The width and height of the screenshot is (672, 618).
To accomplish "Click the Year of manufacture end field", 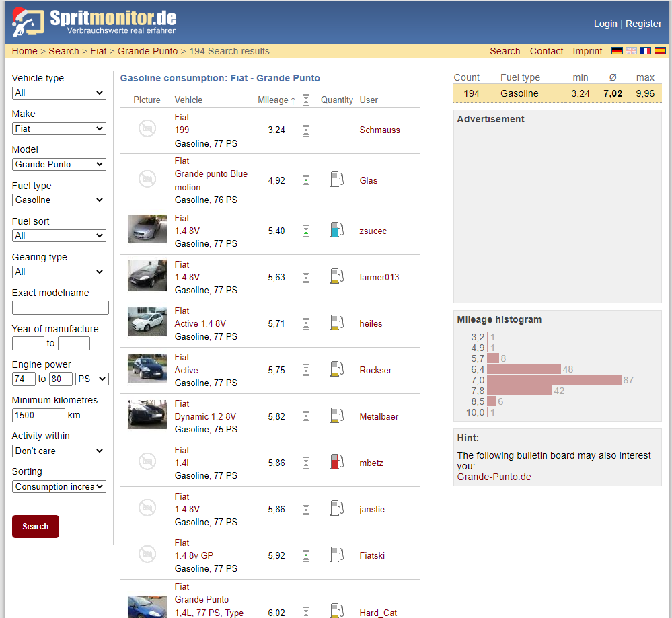I will pyautogui.click(x=74, y=343).
